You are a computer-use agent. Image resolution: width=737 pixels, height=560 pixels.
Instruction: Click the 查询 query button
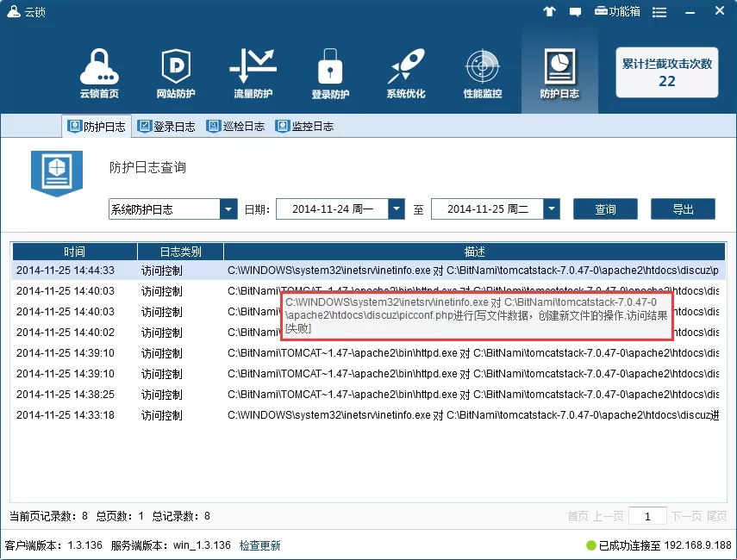tap(605, 209)
